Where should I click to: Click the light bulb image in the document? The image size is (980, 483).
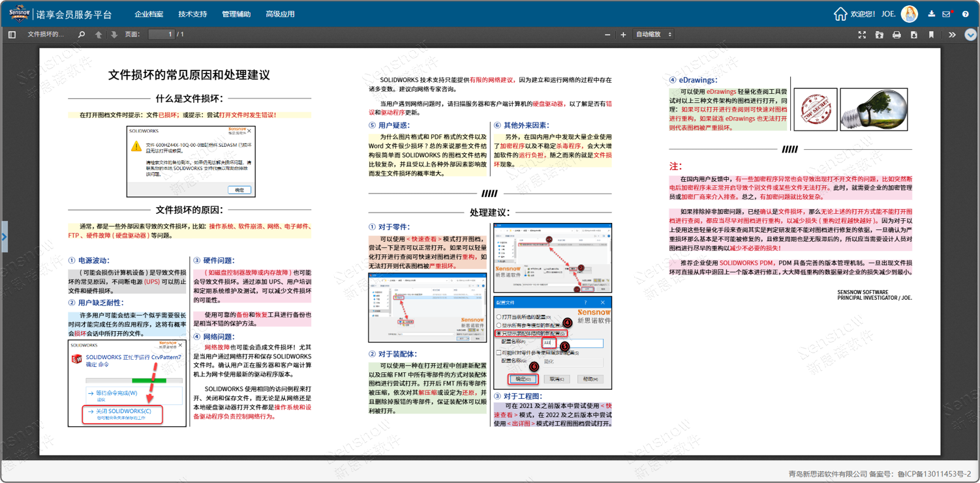point(874,110)
